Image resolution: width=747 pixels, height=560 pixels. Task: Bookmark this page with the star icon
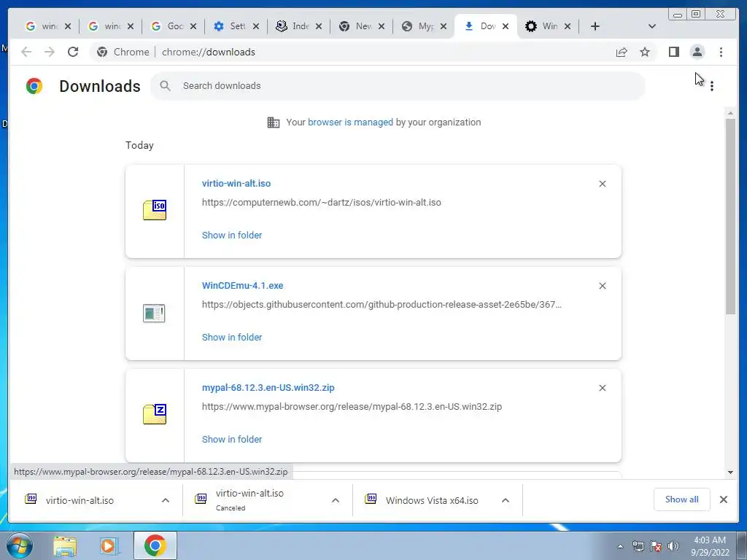coord(645,52)
